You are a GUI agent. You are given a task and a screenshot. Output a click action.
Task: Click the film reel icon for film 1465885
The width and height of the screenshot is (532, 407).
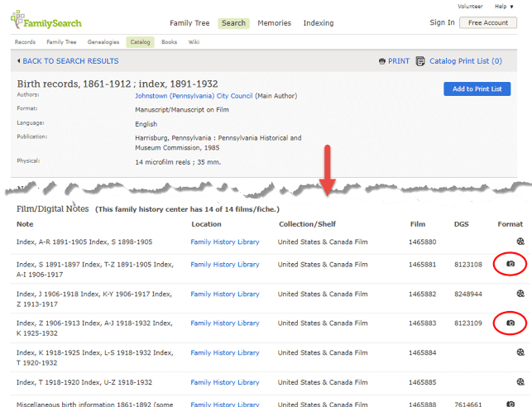(x=520, y=382)
